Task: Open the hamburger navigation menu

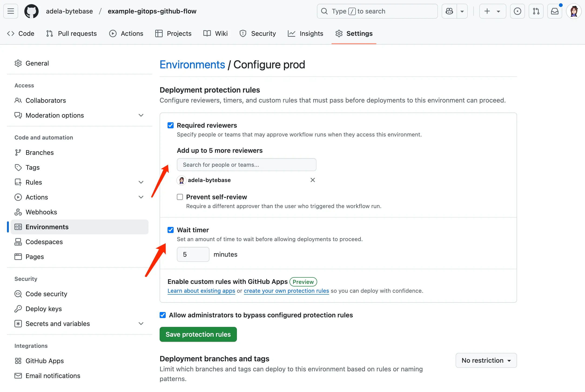Action: point(10,11)
